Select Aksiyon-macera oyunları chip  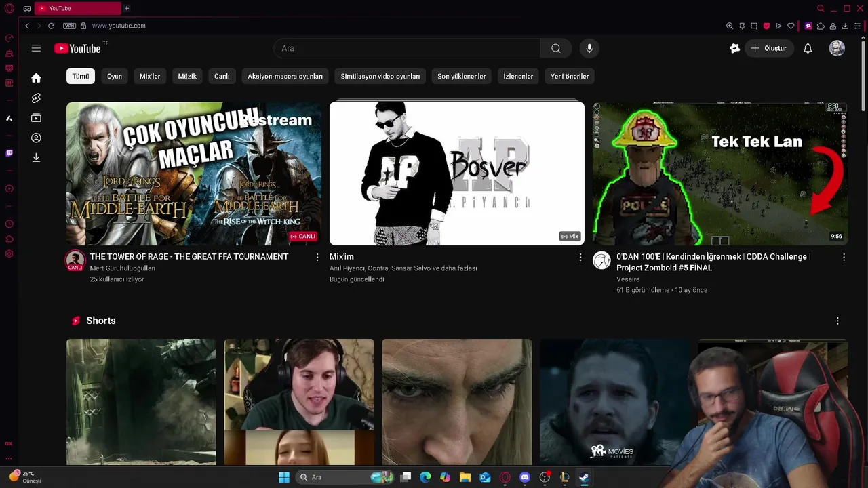click(285, 76)
